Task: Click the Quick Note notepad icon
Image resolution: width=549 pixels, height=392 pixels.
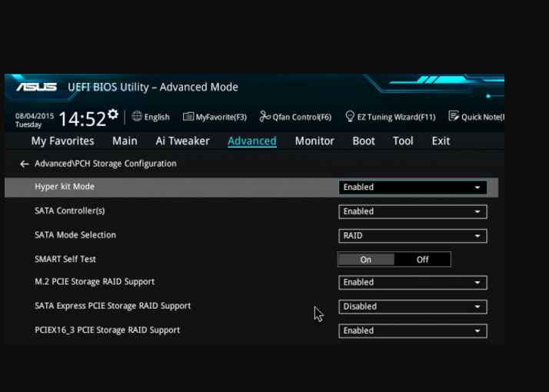Action: tap(454, 116)
